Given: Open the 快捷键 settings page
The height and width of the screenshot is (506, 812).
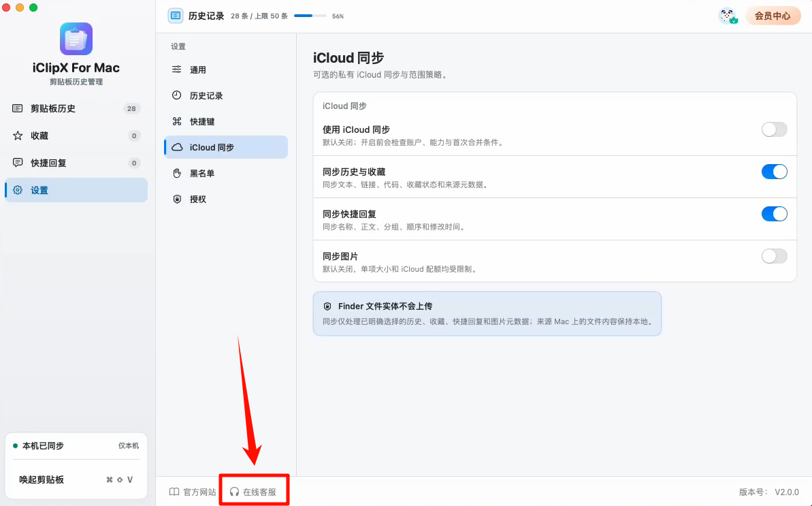Looking at the screenshot, I should coord(226,121).
